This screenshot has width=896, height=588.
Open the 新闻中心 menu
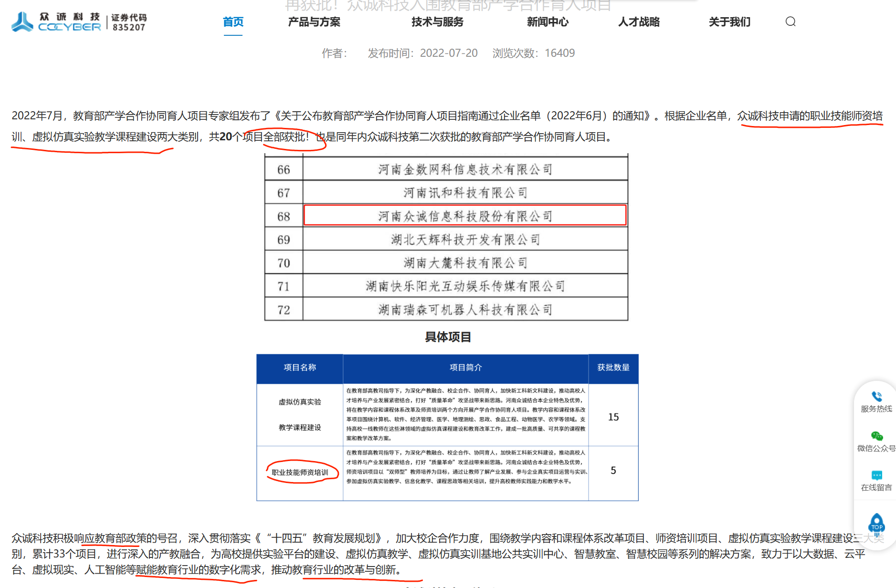(x=548, y=22)
